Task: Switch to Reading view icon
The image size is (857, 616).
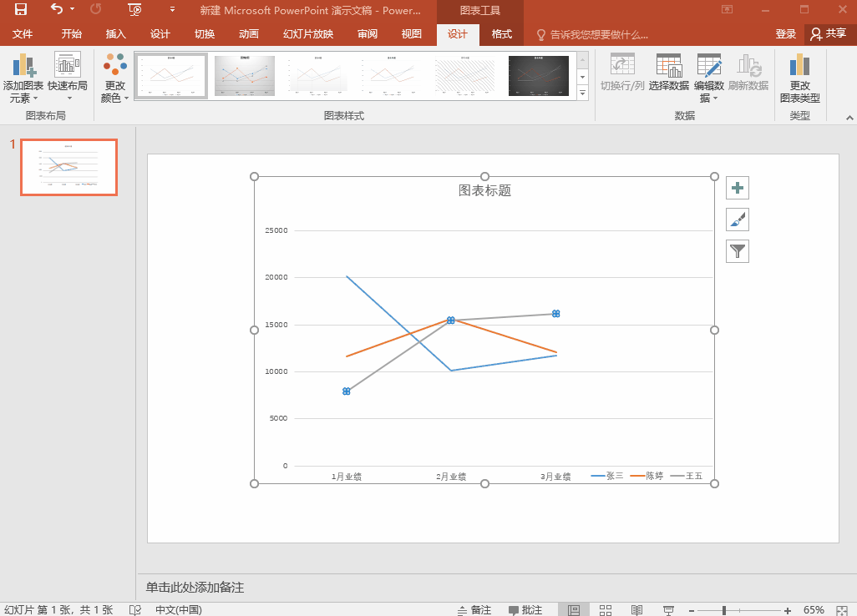Action: click(636, 609)
